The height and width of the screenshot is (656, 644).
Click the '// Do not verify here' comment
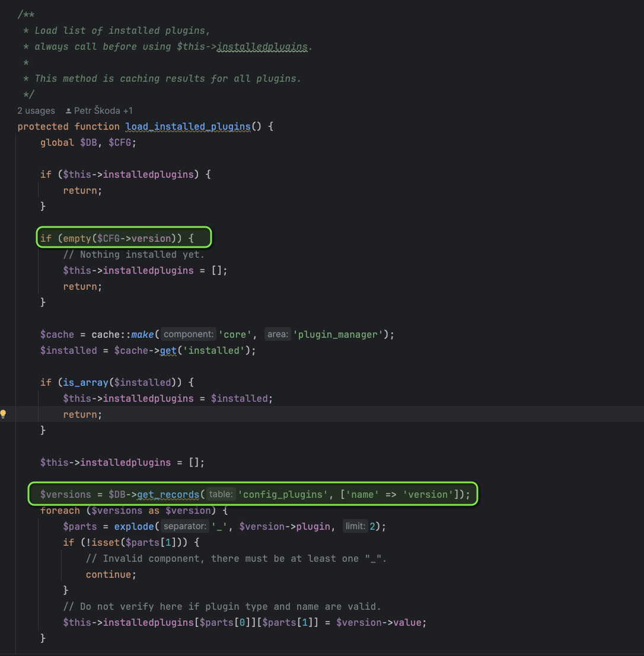click(x=222, y=607)
